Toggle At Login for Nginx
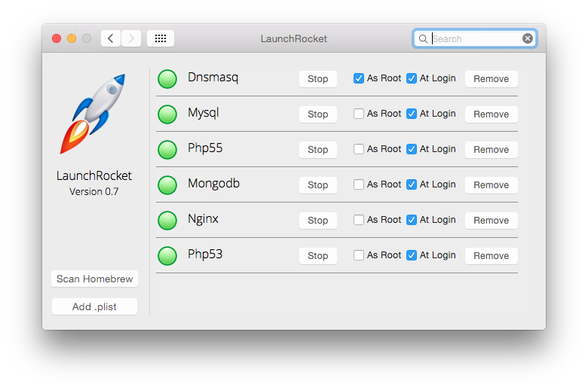The height and width of the screenshot is (390, 588). 412,220
